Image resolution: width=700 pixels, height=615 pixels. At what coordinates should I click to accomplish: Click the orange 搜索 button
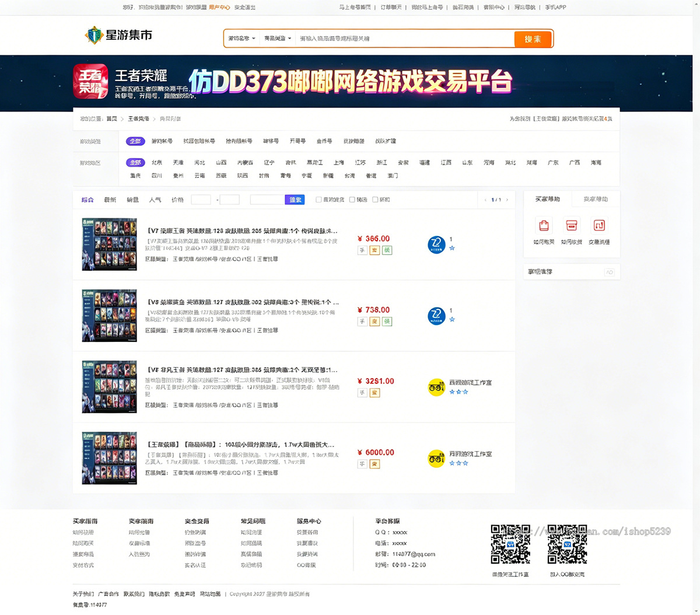pyautogui.click(x=533, y=39)
